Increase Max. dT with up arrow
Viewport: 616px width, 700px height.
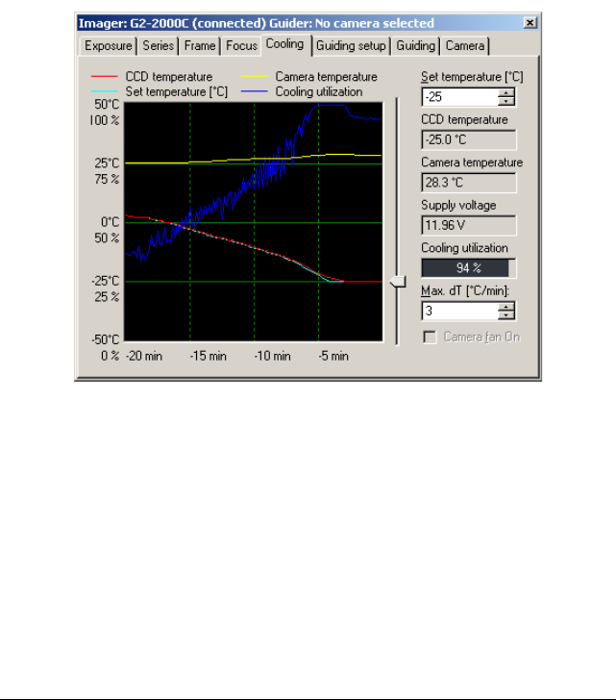pyautogui.click(x=506, y=307)
